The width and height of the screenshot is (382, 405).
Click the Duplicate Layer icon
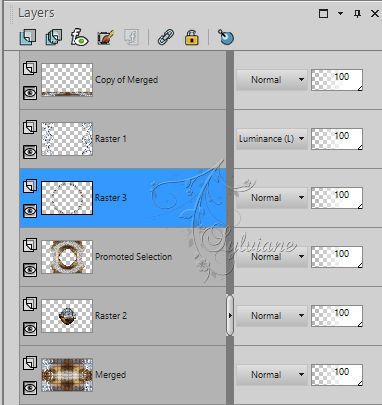(x=54, y=37)
